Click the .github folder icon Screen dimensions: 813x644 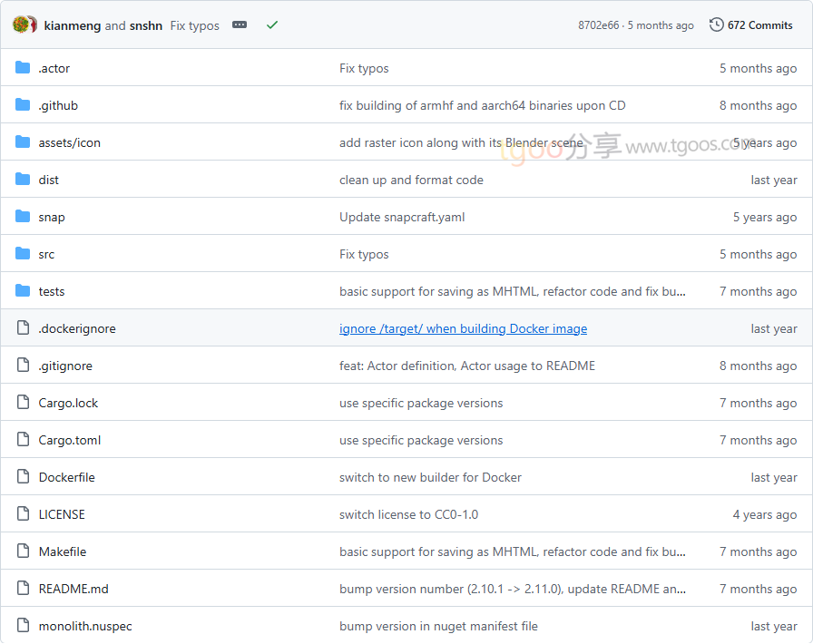tap(23, 105)
